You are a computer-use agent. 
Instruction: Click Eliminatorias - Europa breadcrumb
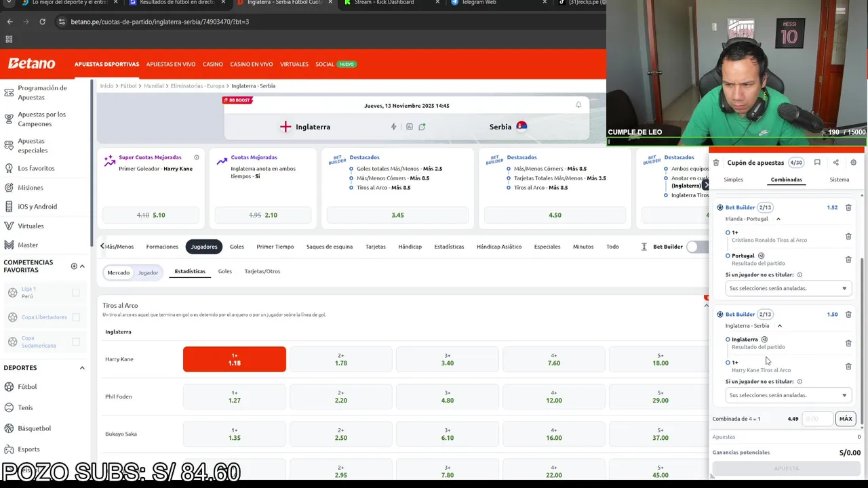(x=197, y=86)
